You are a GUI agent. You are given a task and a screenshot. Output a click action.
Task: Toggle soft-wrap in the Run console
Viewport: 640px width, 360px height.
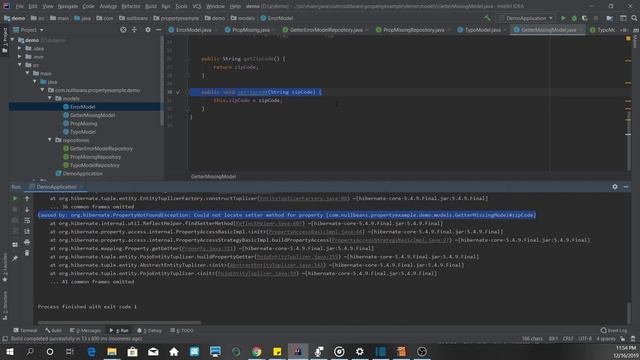click(x=27, y=220)
